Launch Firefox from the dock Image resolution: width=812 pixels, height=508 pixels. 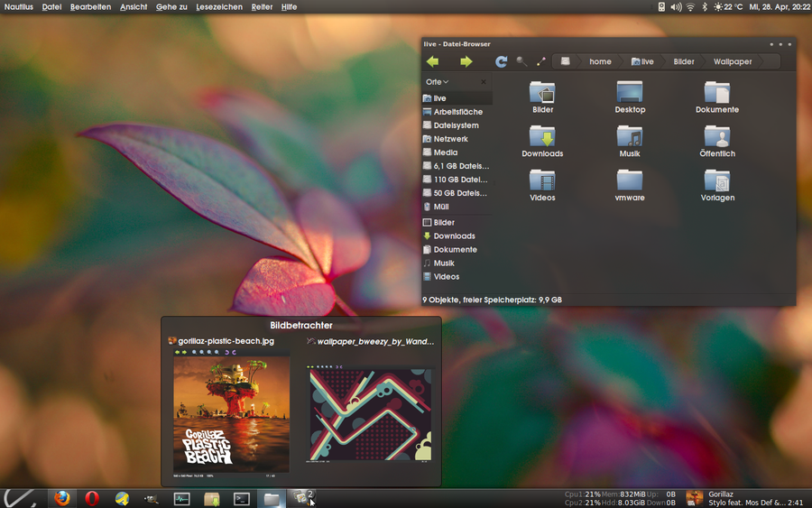(x=62, y=498)
